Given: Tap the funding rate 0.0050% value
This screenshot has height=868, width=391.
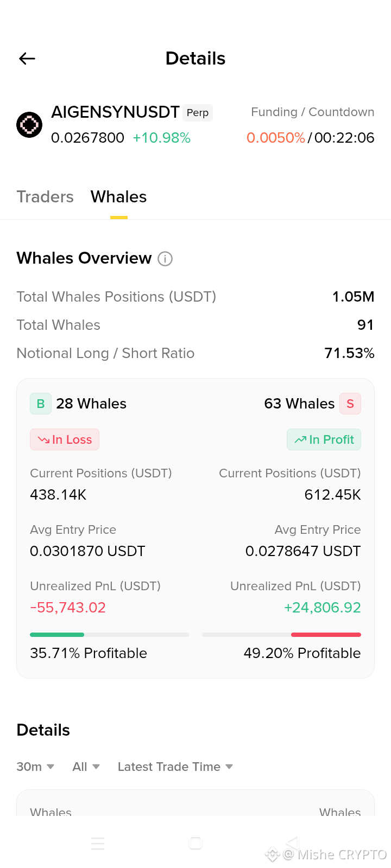Looking at the screenshot, I should 276,138.
